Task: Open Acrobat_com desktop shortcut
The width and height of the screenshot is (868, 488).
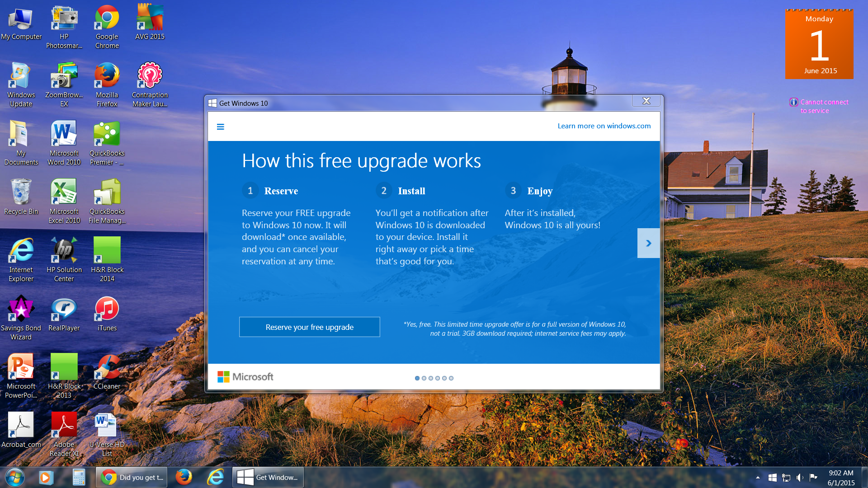Action: pyautogui.click(x=21, y=430)
